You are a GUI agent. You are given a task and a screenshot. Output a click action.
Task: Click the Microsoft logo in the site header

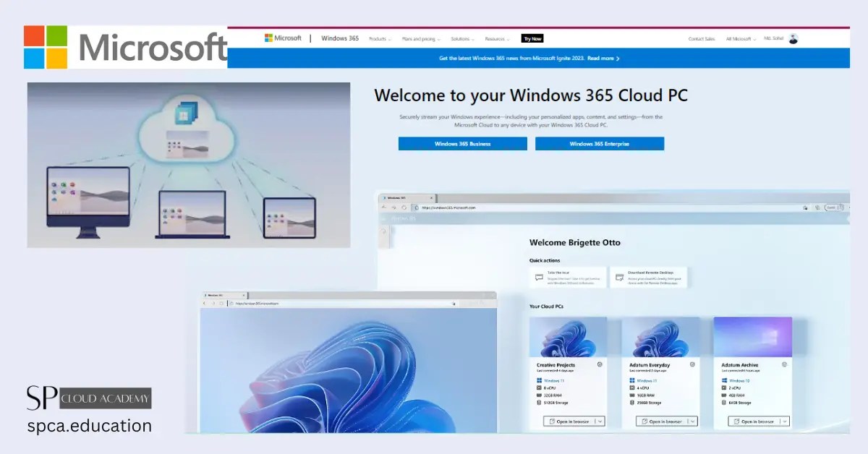click(283, 38)
